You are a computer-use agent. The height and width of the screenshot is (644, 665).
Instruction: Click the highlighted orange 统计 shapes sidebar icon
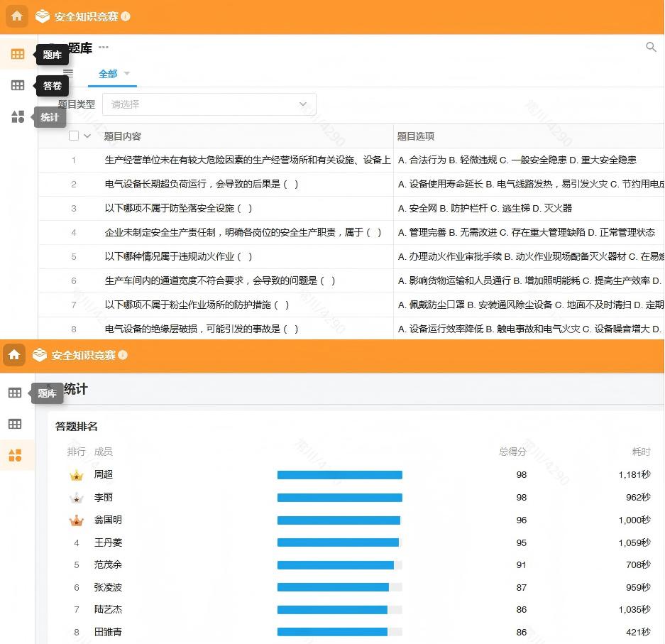[x=15, y=455]
